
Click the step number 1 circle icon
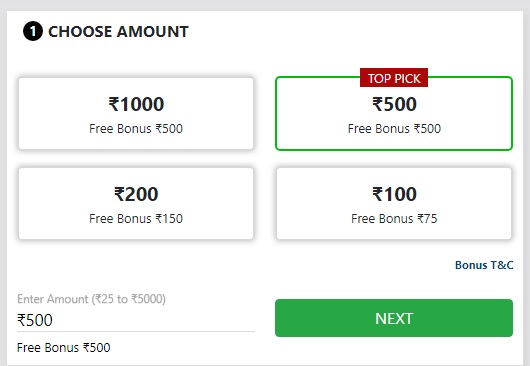[33, 31]
